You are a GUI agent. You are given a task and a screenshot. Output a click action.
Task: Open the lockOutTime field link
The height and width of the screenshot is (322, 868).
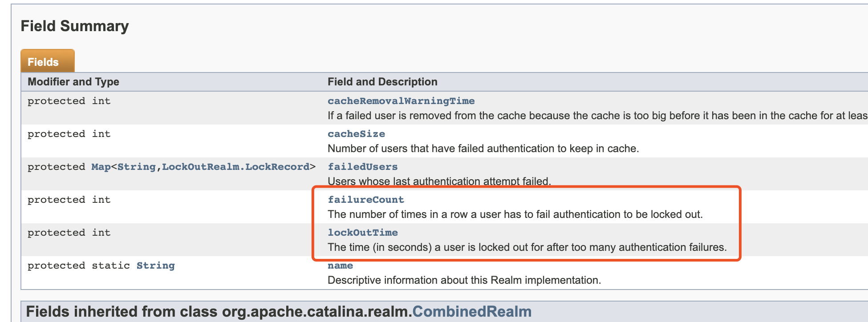(x=363, y=233)
